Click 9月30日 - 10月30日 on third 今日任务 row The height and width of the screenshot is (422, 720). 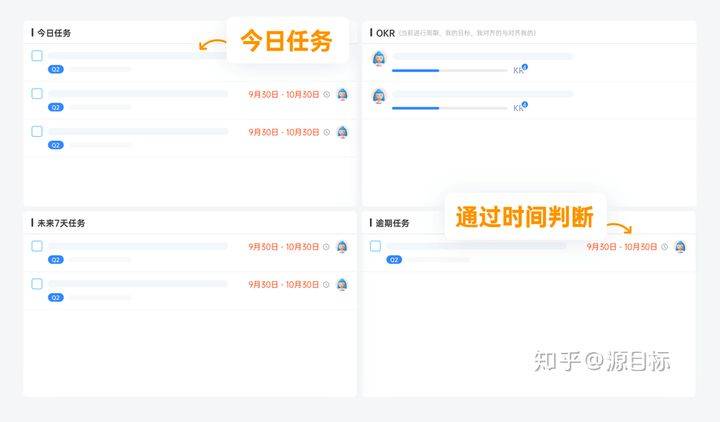pyautogui.click(x=284, y=132)
